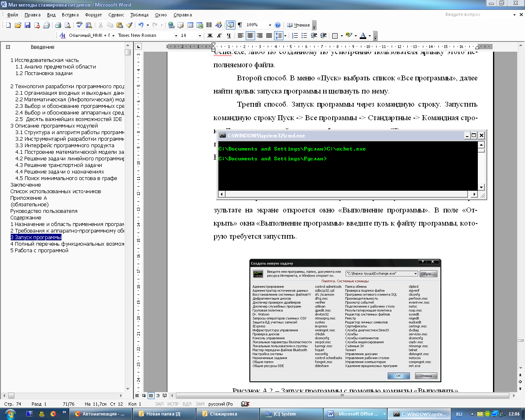Open the style name dropdown
525x420 pixels.
pyautogui.click(x=114, y=36)
